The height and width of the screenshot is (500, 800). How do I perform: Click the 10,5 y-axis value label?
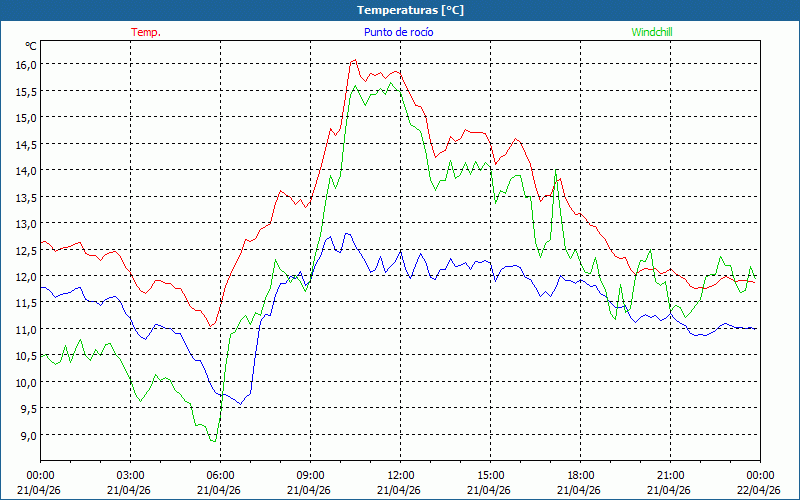(26, 356)
